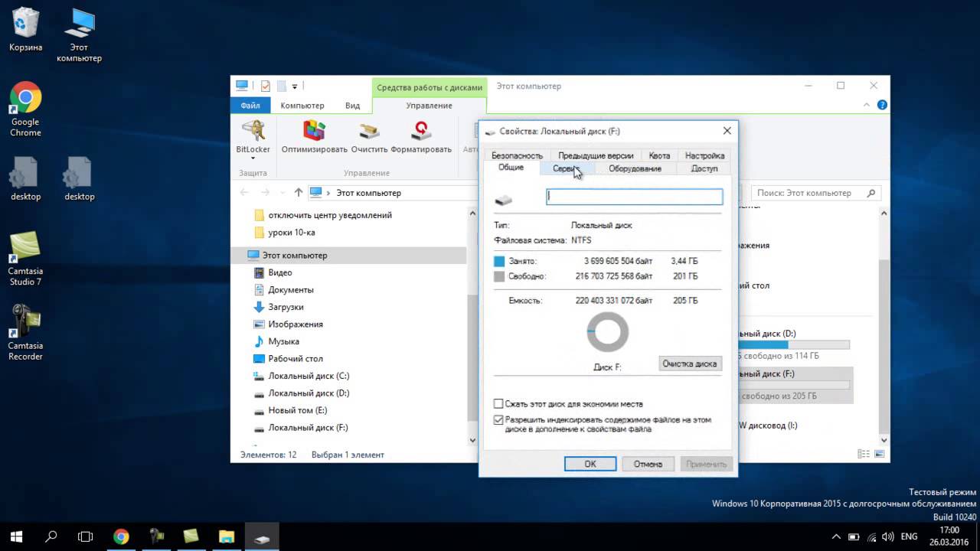Switch to Оборудование tab in properties
Screen dimensions: 980x551
click(x=635, y=168)
